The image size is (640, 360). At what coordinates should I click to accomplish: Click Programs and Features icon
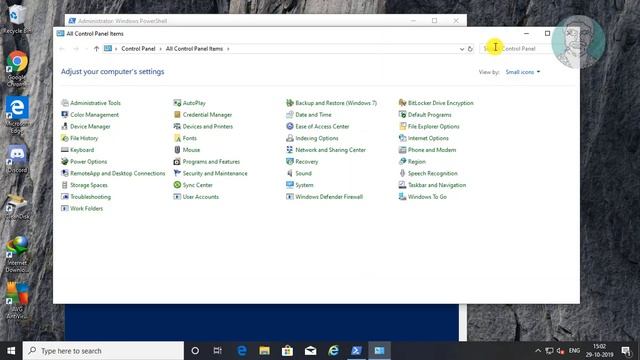177,162
